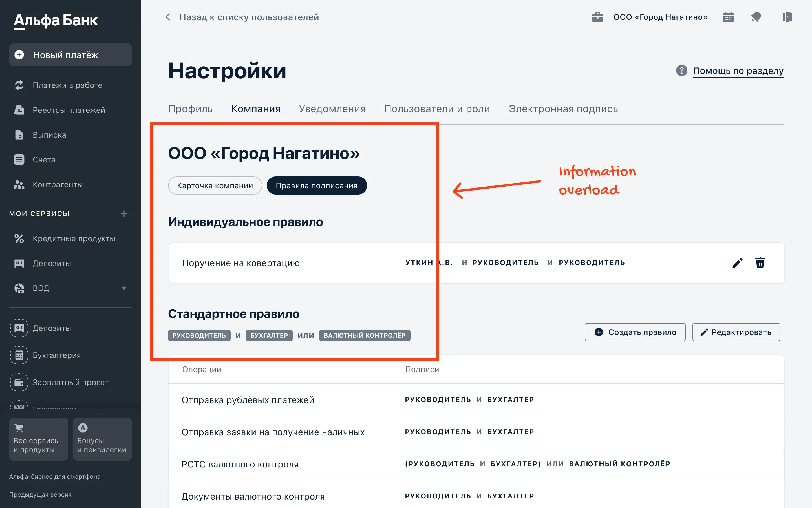This screenshot has height=508, width=812.
Task: Click the briefcase company icon in header
Action: (x=597, y=17)
